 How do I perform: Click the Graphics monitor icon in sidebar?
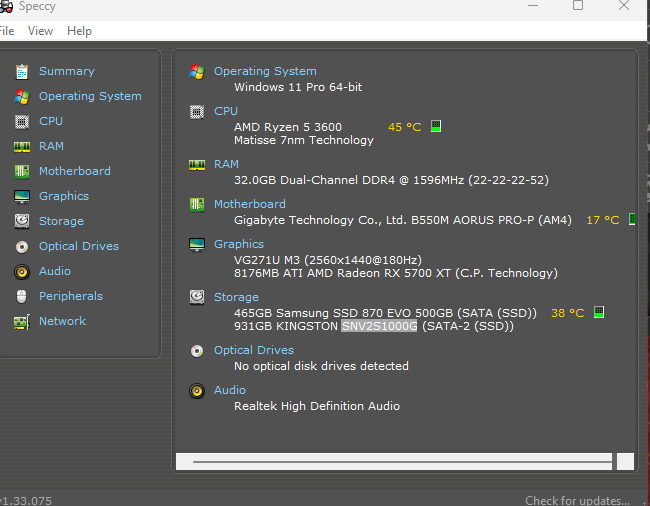22,196
